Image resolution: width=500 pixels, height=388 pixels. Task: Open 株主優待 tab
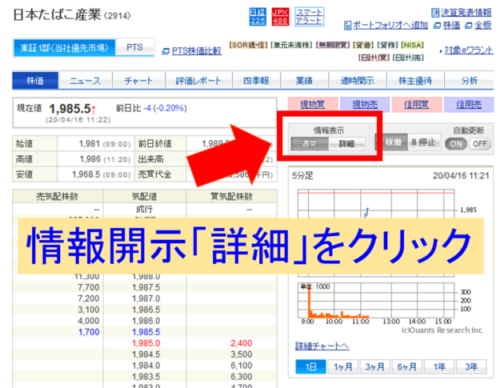point(415,81)
